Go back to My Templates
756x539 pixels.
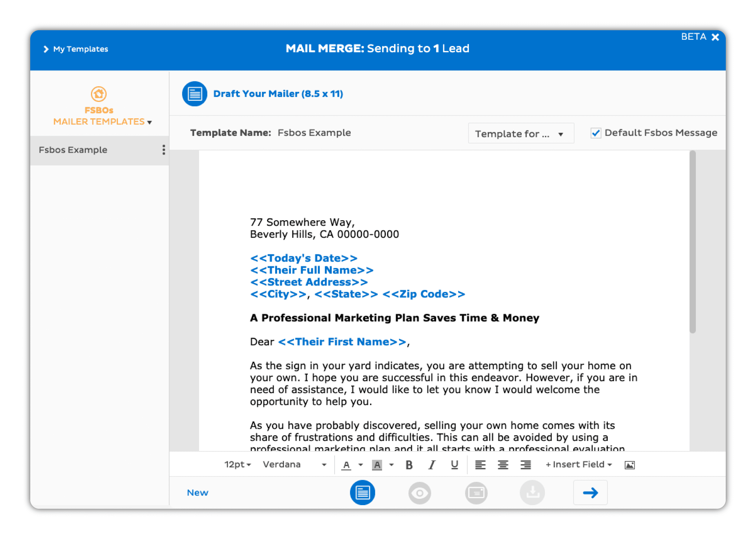76,49
